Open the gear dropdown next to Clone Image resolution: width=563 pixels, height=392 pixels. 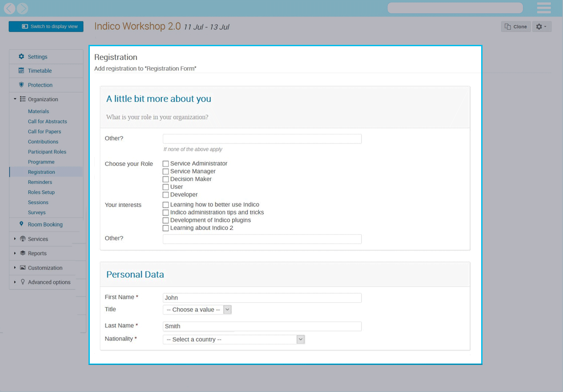click(541, 27)
